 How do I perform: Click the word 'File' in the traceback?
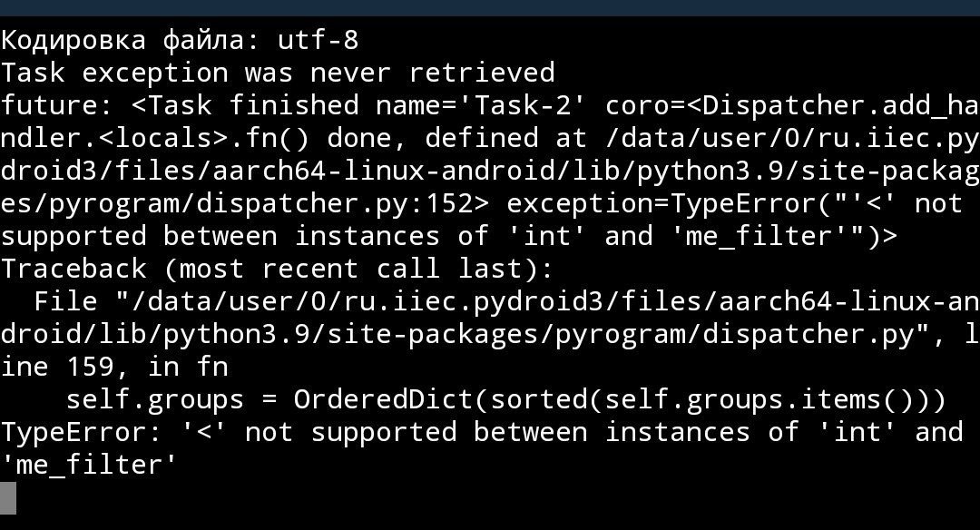click(65, 301)
